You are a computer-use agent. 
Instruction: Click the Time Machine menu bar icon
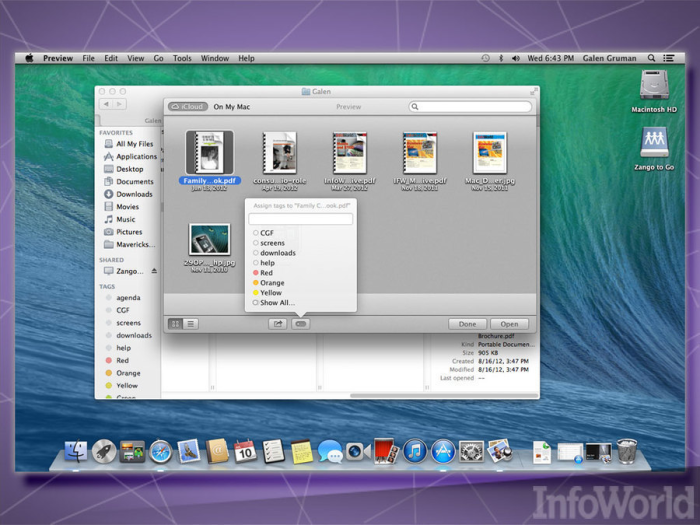click(485, 58)
